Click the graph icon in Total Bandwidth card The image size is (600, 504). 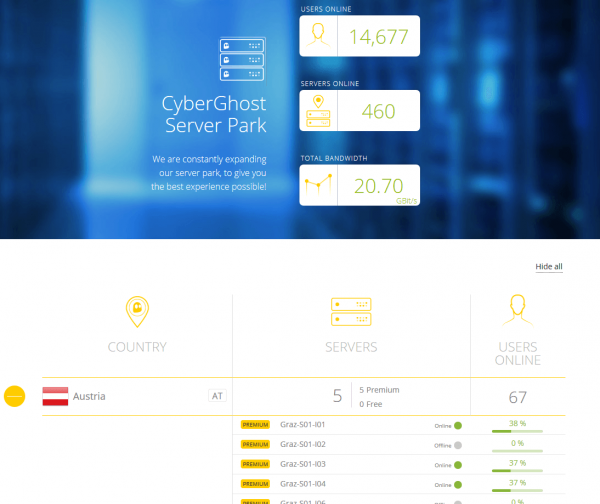click(318, 184)
